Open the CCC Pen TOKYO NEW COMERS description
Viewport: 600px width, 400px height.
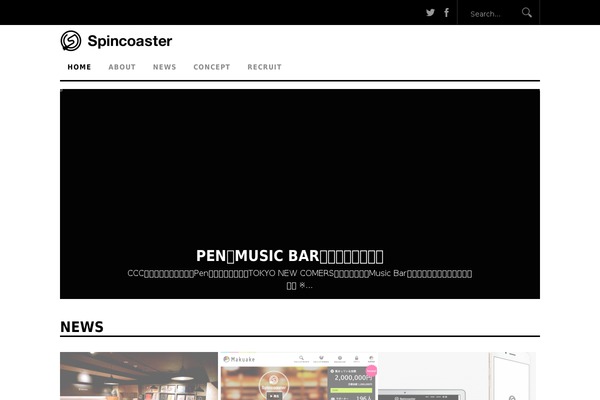click(300, 279)
